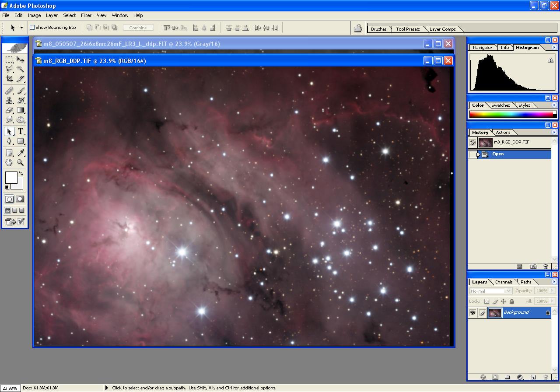Activate the Eyedropper tool
The height and width of the screenshot is (392, 560).
[21, 153]
